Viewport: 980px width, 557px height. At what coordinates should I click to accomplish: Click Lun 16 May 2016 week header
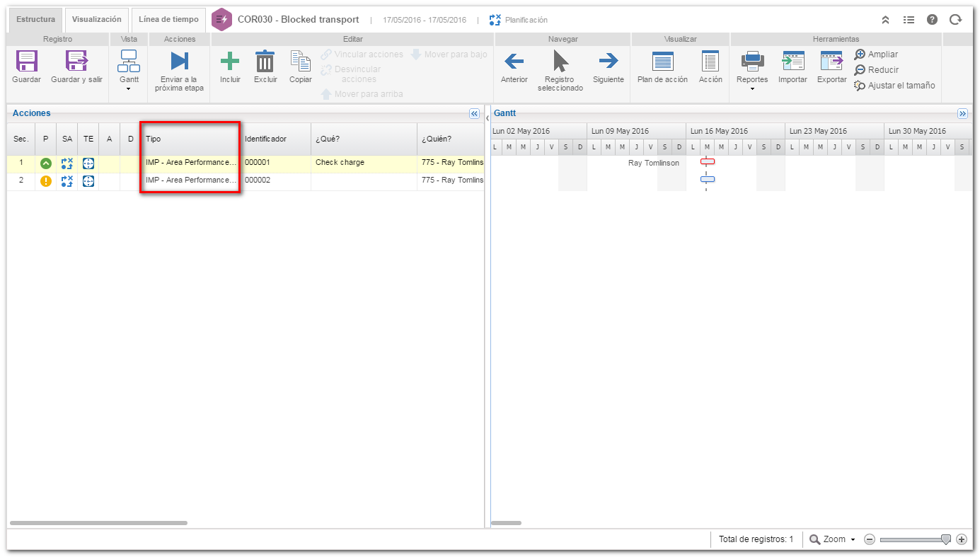click(735, 131)
